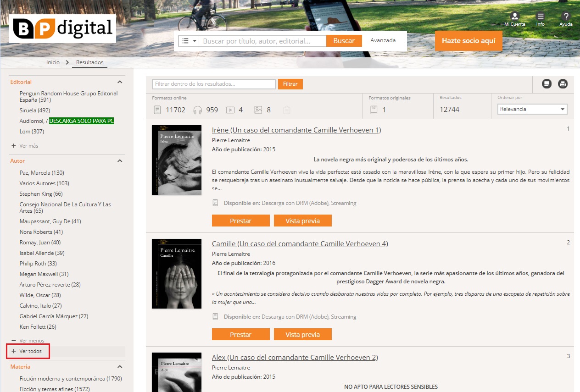Filter by original formats book icon
This screenshot has height=392, width=580.
click(374, 110)
